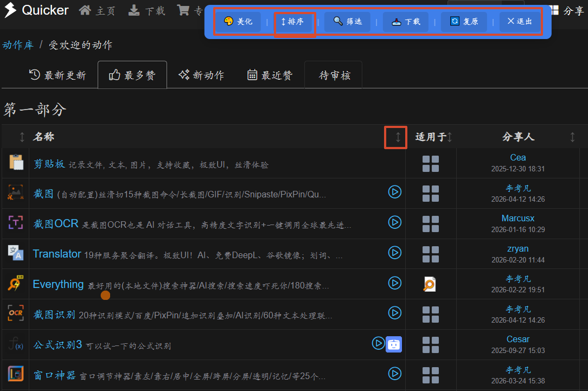Click the Translator action icon
588x391 pixels.
pos(16,253)
